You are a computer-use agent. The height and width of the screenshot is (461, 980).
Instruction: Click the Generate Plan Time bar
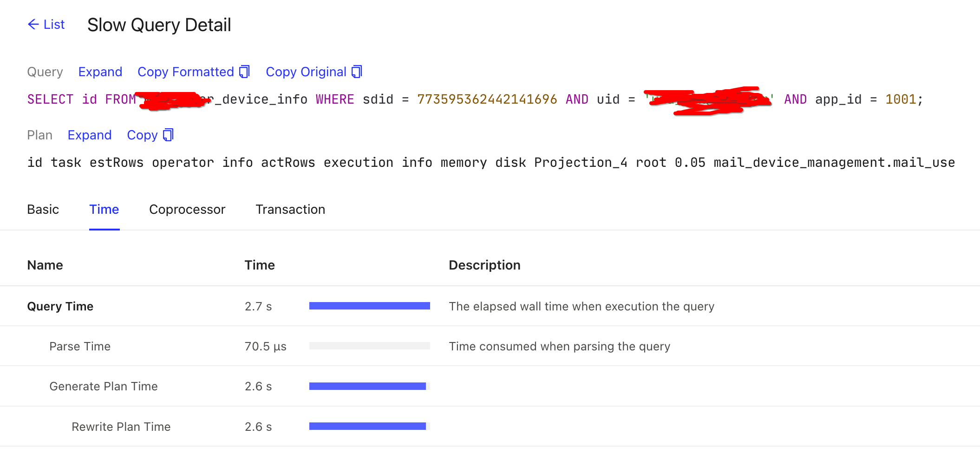370,386
